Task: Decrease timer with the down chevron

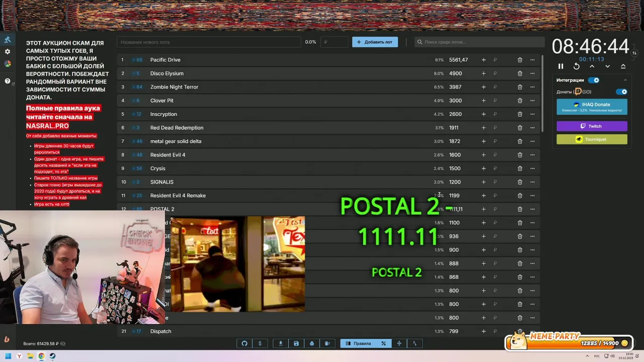Action: pos(608,66)
